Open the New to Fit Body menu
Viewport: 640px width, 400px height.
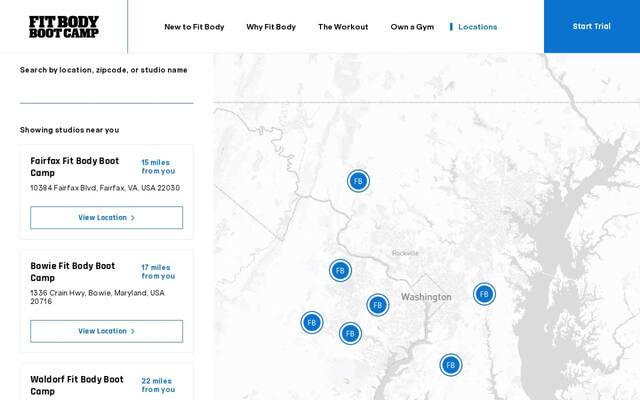pyautogui.click(x=194, y=27)
